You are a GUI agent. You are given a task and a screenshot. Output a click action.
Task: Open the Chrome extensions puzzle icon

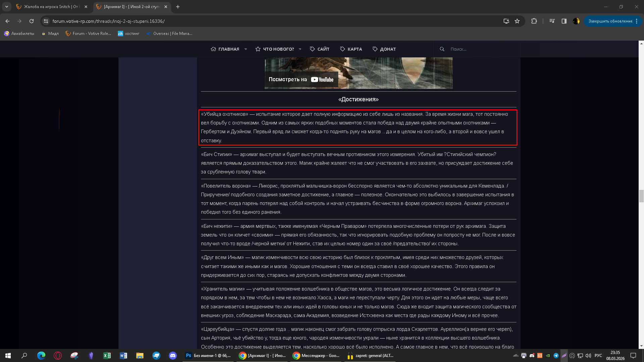point(534,21)
